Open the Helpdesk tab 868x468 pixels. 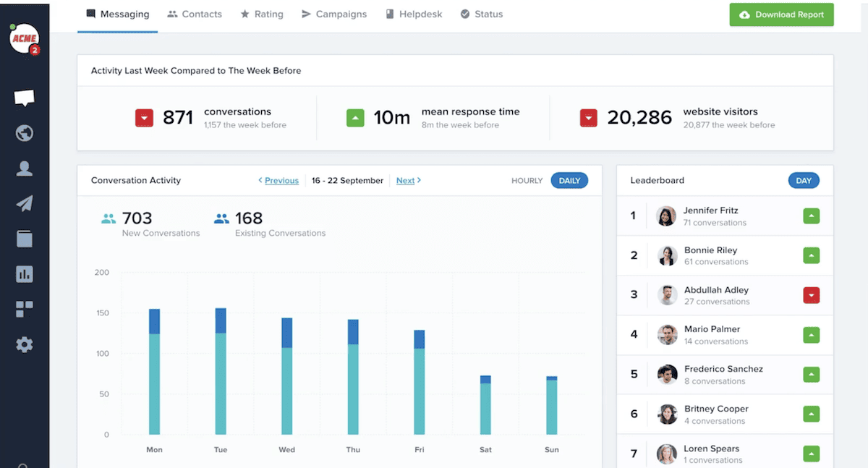click(x=413, y=14)
